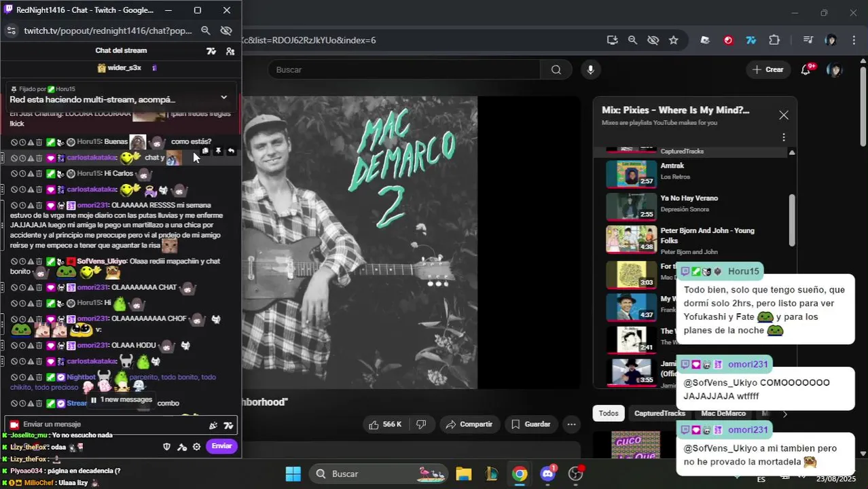Save video with Guardar button

click(x=530, y=424)
